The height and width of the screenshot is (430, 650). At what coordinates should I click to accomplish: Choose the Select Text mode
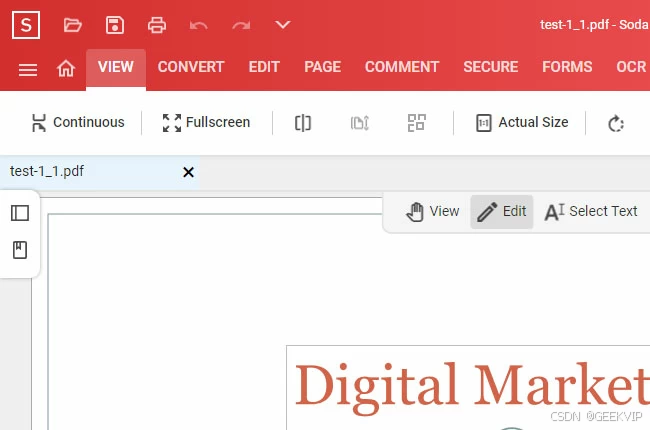click(591, 211)
